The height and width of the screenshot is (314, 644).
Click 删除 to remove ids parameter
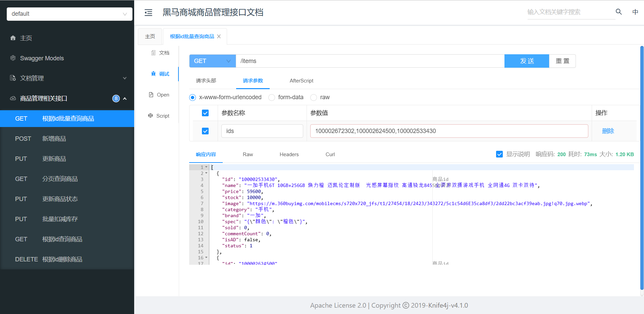pos(608,131)
